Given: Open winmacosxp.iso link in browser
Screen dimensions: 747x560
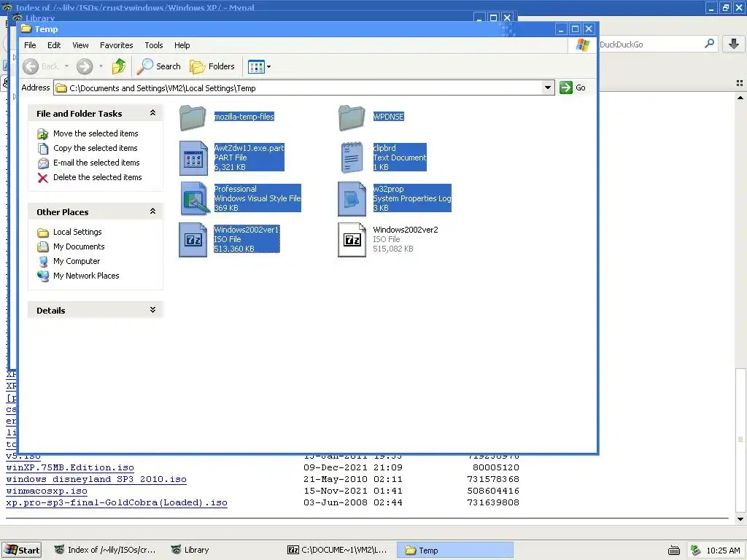Looking at the screenshot, I should coord(47,491).
